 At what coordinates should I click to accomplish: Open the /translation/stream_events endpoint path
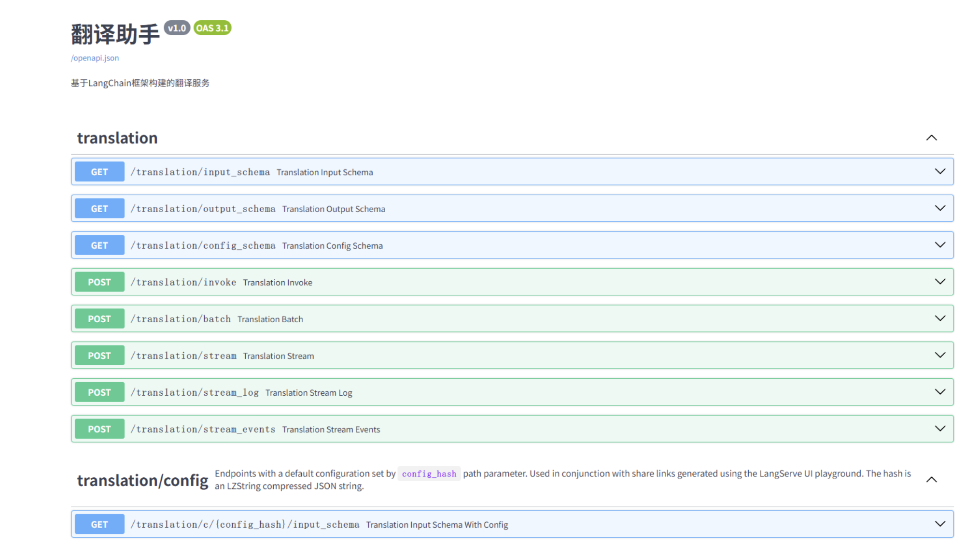[x=203, y=429]
